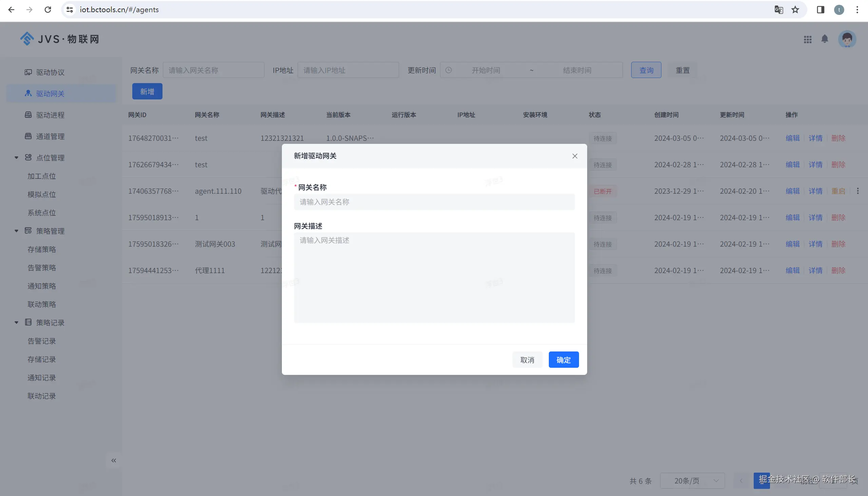Screen dimensions: 868x496
Task: Open the apps grid icon
Action: [807, 39]
